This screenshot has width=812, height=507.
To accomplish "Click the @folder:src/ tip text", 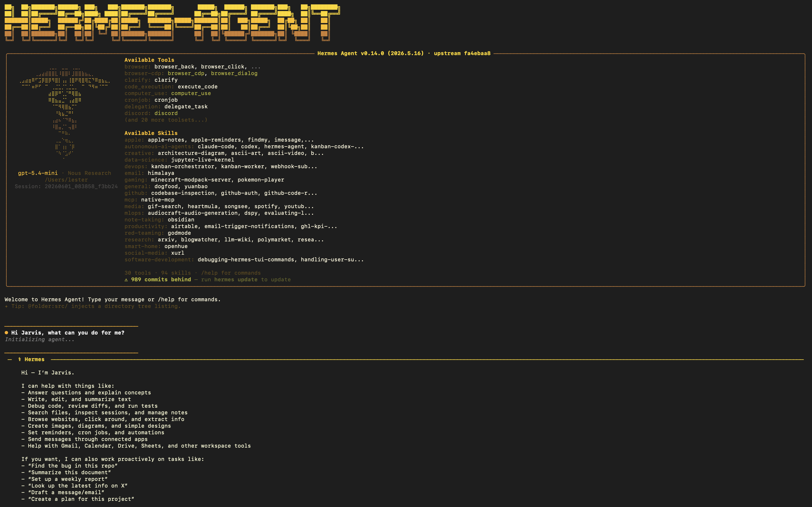I will point(48,306).
